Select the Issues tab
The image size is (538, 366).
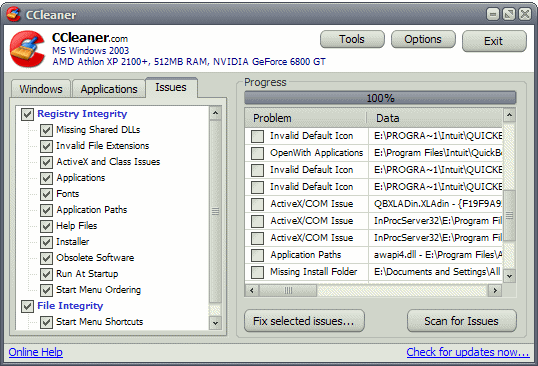[171, 87]
